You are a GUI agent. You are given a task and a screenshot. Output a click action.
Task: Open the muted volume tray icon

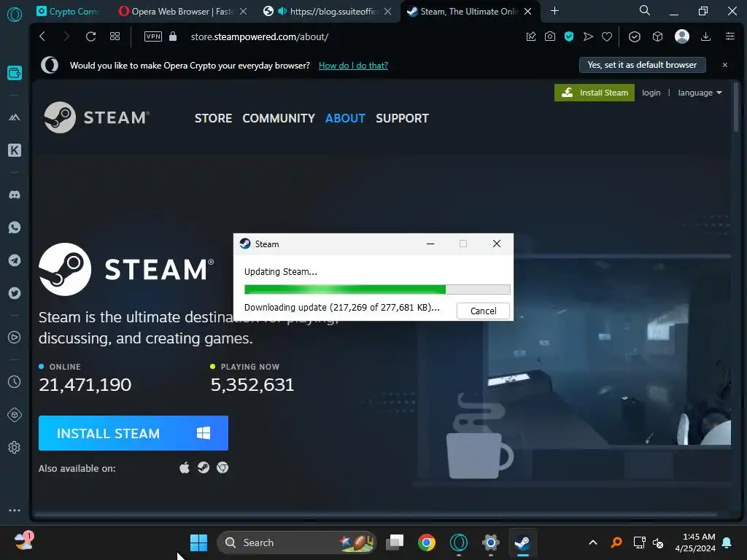658,542
